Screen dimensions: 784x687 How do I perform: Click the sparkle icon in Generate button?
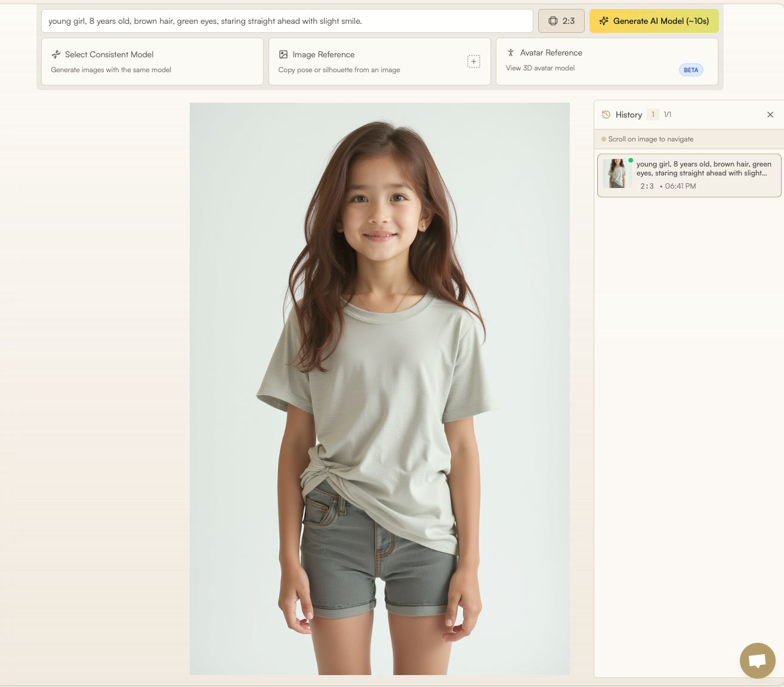[x=604, y=21]
